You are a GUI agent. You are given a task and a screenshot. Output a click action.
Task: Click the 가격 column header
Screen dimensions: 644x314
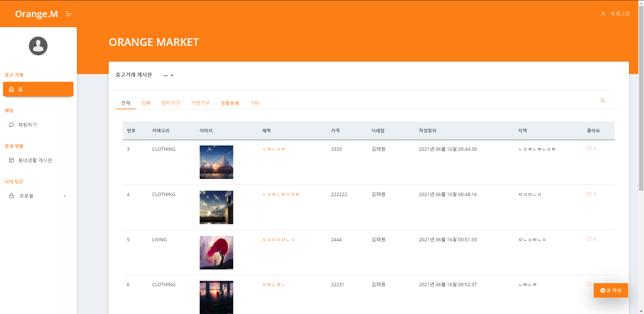pos(335,131)
